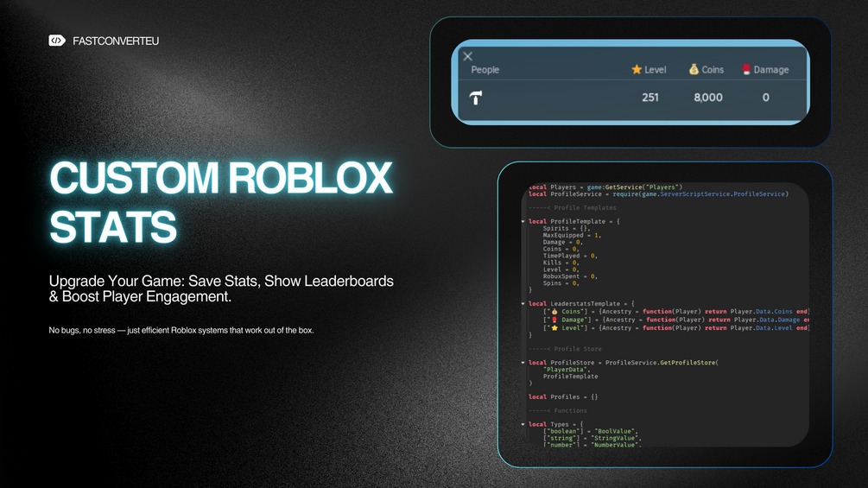This screenshot has width=868, height=488.
Task: Click the Coins column header label
Action: pyautogui.click(x=713, y=70)
